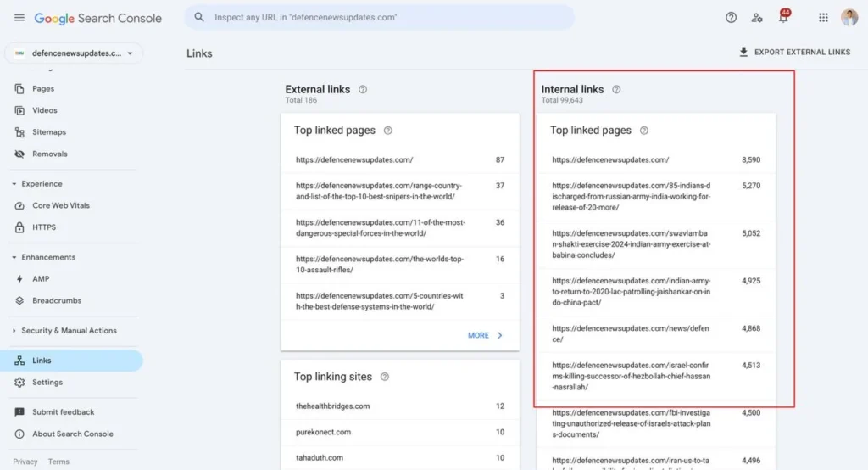Viewport: 868px width, 470px height.
Task: Select news/defence row with 4,868 links
Action: [x=656, y=334]
